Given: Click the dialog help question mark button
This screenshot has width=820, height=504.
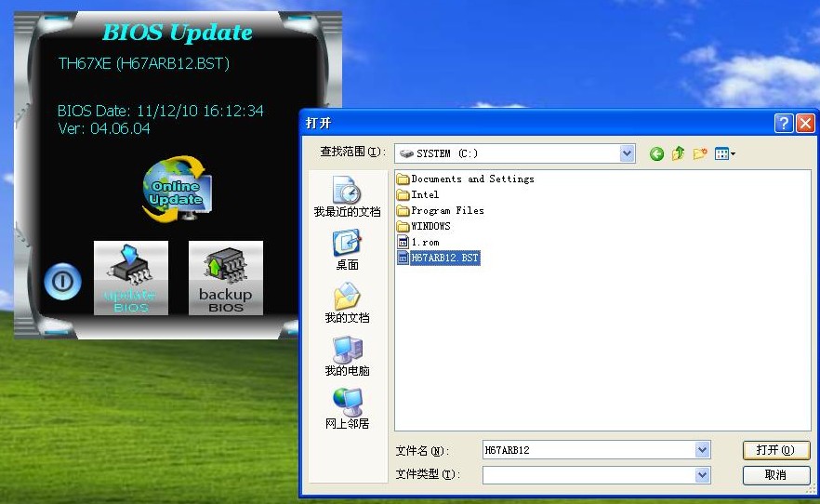Looking at the screenshot, I should [784, 124].
